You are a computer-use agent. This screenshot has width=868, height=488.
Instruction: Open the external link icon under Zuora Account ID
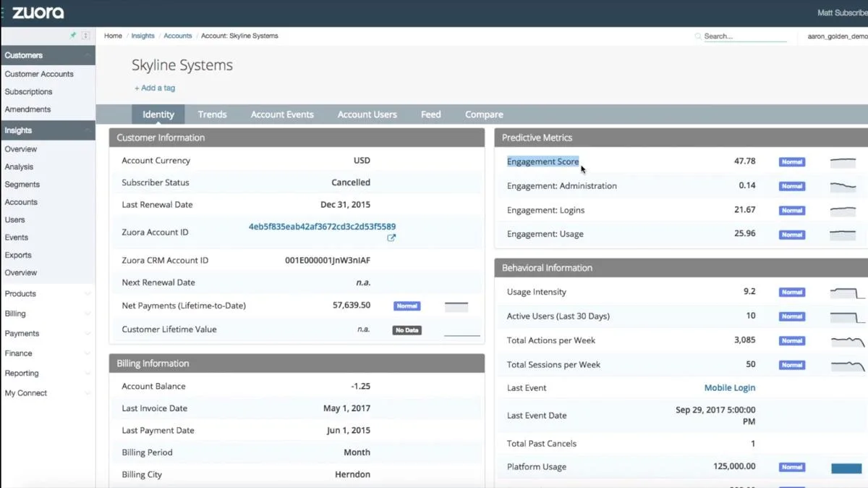[x=391, y=237]
